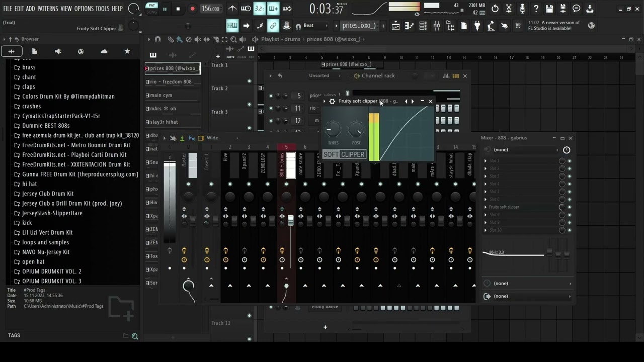Click the record button
644x362 pixels.
tap(192, 9)
